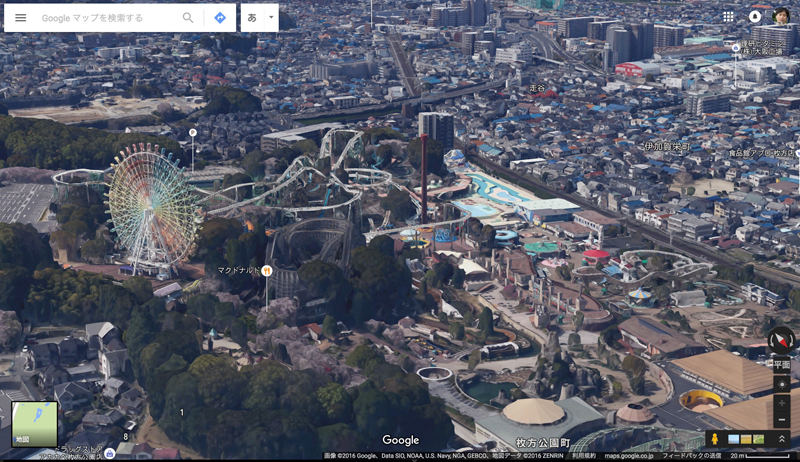The image size is (800, 462).
Task: Zoom in with the plus button
Action: coord(782,402)
